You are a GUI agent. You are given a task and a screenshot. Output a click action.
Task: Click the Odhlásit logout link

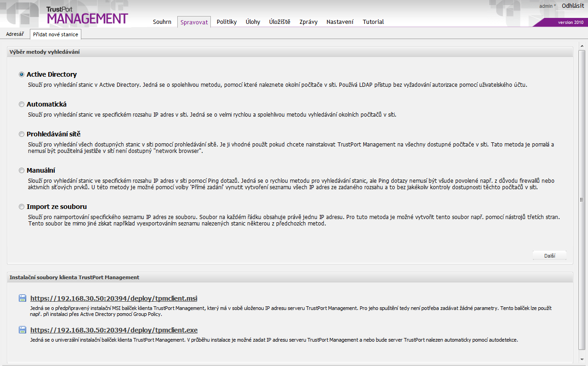pos(573,6)
